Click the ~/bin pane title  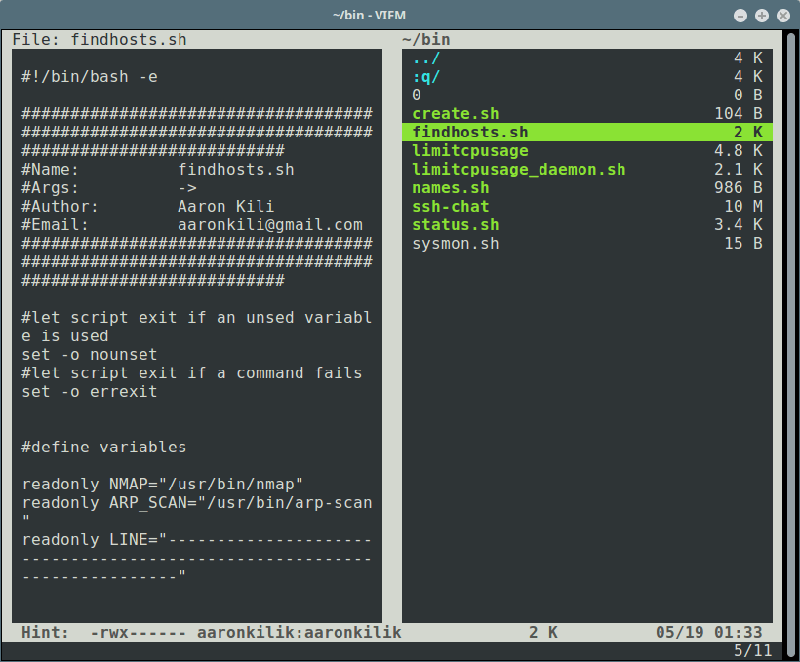(x=426, y=39)
